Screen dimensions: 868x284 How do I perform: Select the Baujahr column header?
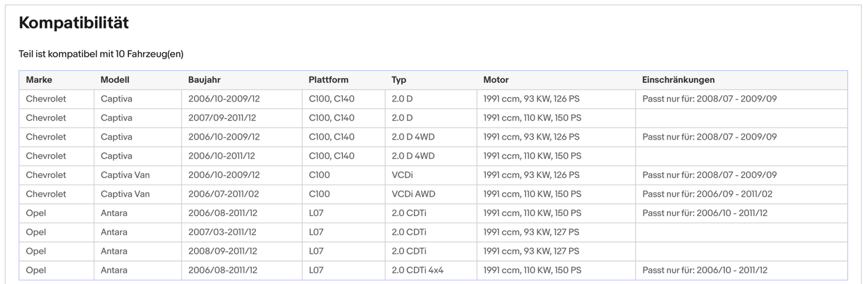(x=205, y=80)
